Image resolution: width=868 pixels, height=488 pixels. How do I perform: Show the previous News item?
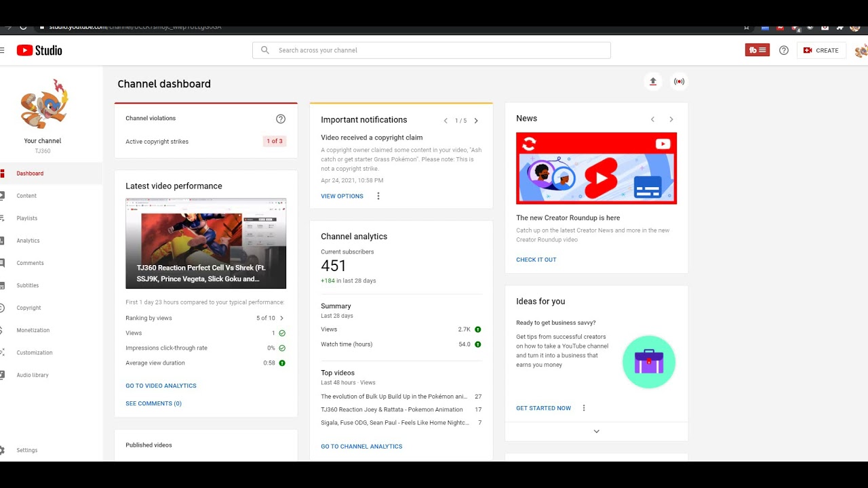[x=652, y=119]
